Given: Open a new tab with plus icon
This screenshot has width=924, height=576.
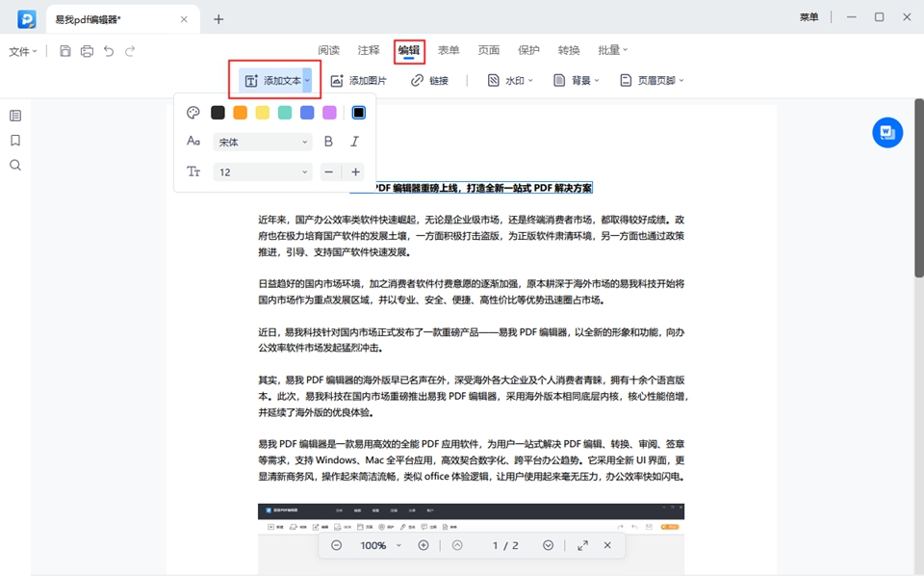Looking at the screenshot, I should pos(218,19).
